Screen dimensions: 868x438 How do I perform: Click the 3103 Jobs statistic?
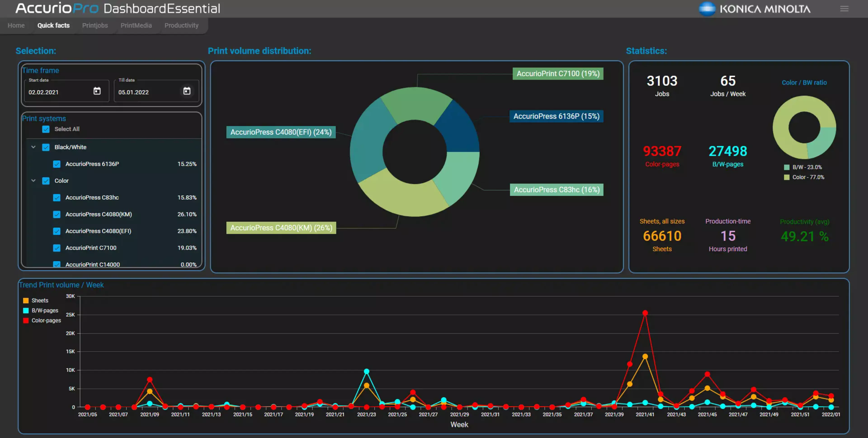coord(662,86)
